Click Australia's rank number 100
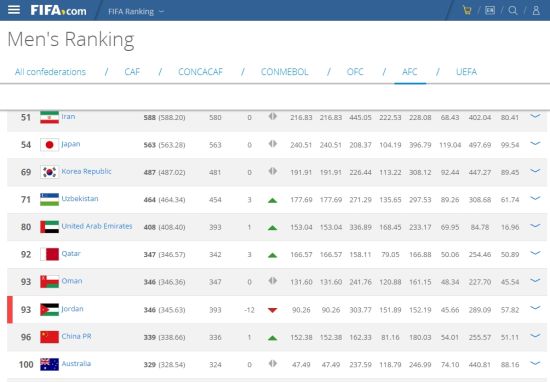550x382 pixels. click(x=26, y=364)
